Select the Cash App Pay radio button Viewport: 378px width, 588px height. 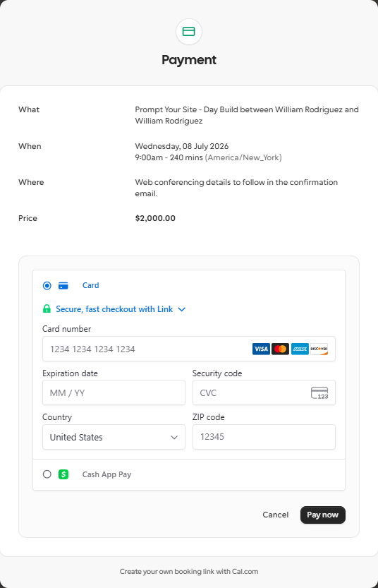[x=47, y=474]
